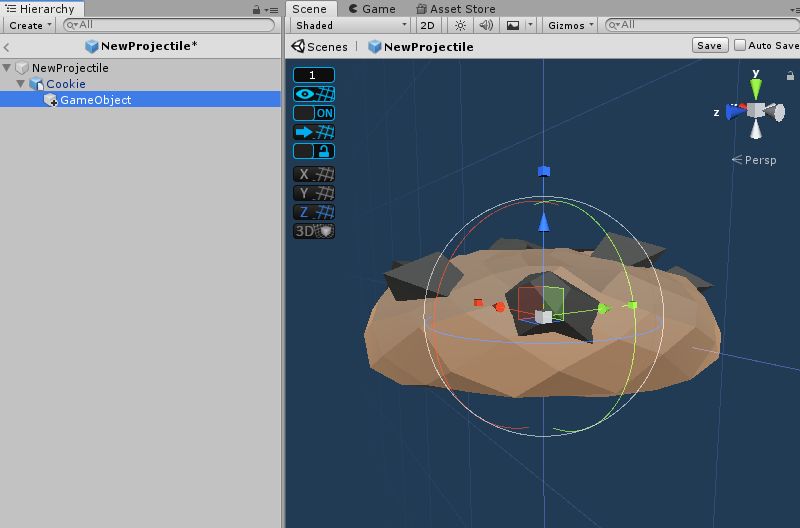Viewport: 800px width, 528px height.
Task: Open the Create dropdown in Hierarchy
Action: coord(30,25)
